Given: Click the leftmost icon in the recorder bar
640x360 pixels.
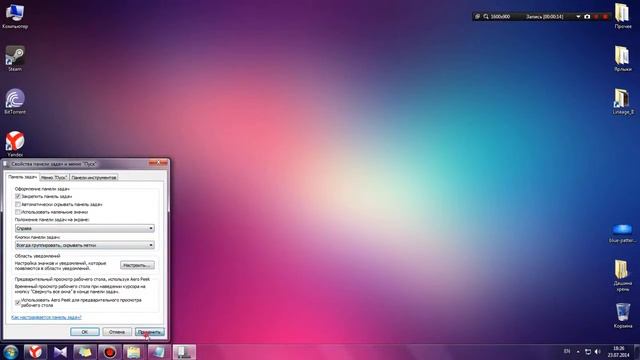Looking at the screenshot, I should click(477, 17).
